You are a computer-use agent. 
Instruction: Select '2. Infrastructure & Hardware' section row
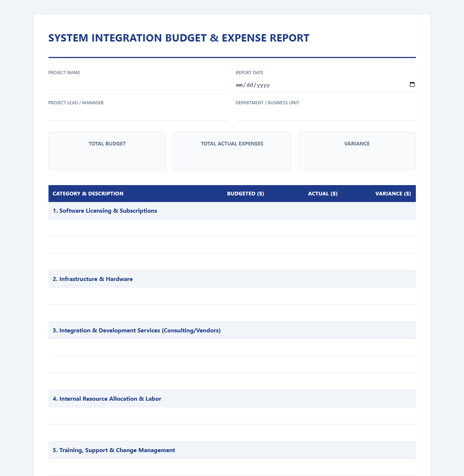click(x=232, y=279)
